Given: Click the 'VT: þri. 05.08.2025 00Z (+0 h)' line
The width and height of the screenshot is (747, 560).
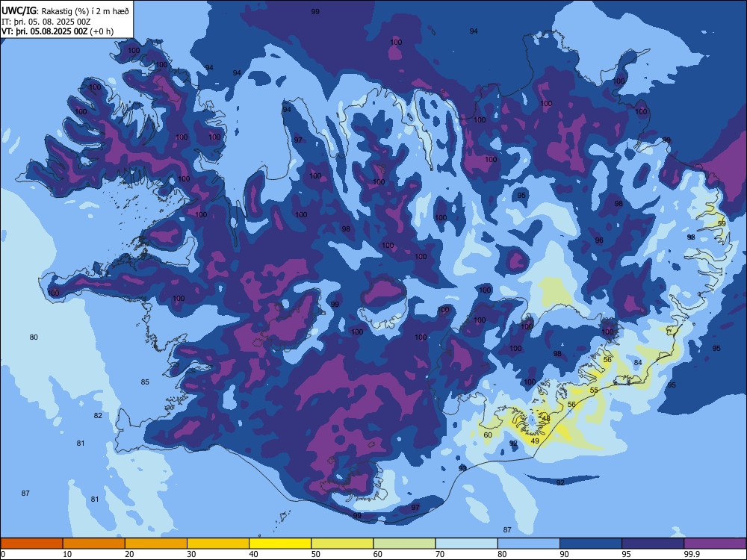Looking at the screenshot, I should tap(58, 31).
